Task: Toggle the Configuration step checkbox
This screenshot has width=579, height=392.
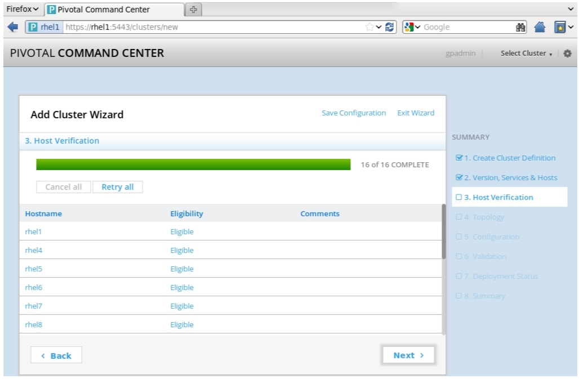Action: [x=458, y=237]
